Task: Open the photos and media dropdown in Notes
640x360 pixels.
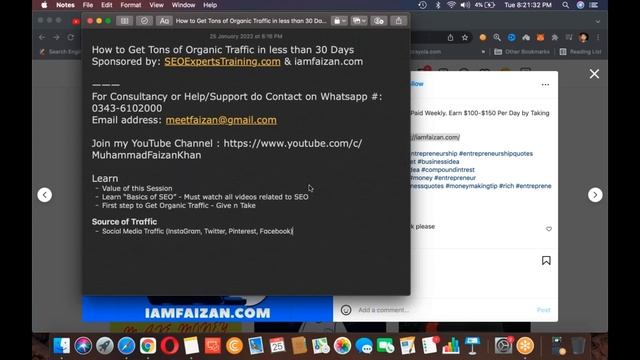Action: point(359,21)
